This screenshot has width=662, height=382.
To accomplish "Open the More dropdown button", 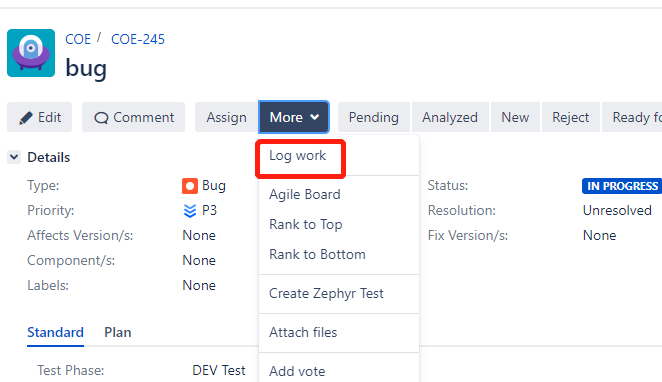I will (x=294, y=117).
